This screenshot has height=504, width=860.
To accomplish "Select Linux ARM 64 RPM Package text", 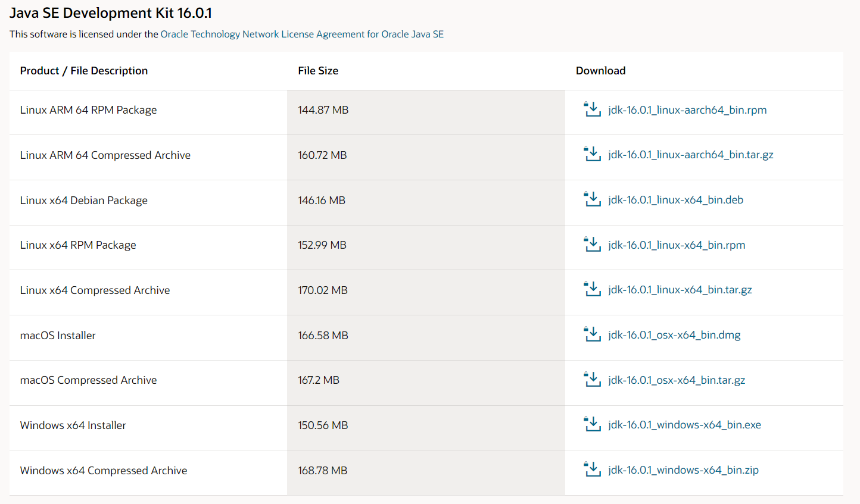I will click(89, 110).
